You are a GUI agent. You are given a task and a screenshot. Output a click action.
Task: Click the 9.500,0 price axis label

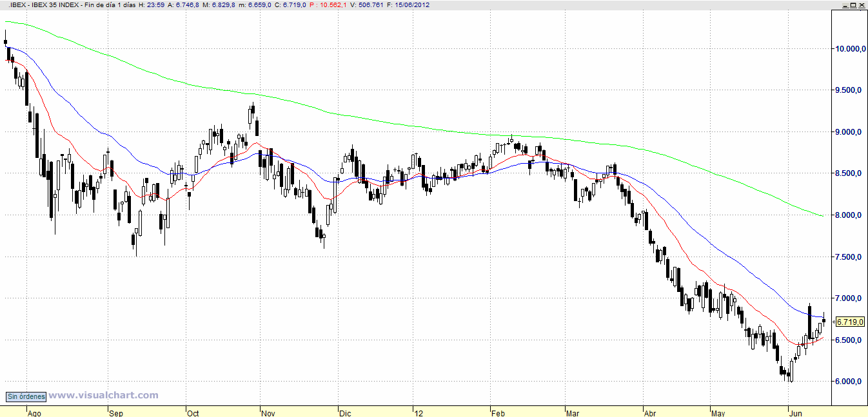pyautogui.click(x=850, y=91)
